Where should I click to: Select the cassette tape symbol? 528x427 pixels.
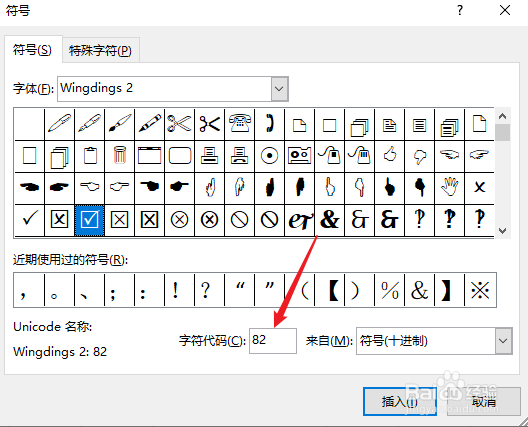click(x=299, y=156)
